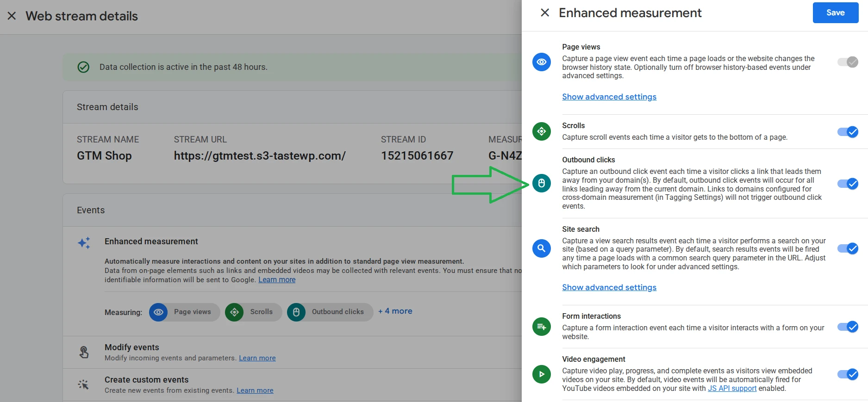Viewport: 868px width, 402px height.
Task: Click the Outbound clicks mouse icon in panel
Action: [542, 183]
